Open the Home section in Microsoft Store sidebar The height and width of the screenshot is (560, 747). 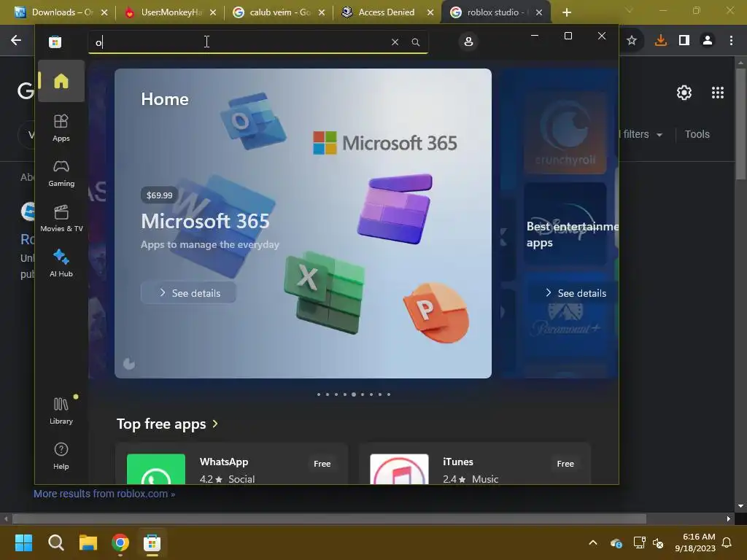[x=61, y=81]
